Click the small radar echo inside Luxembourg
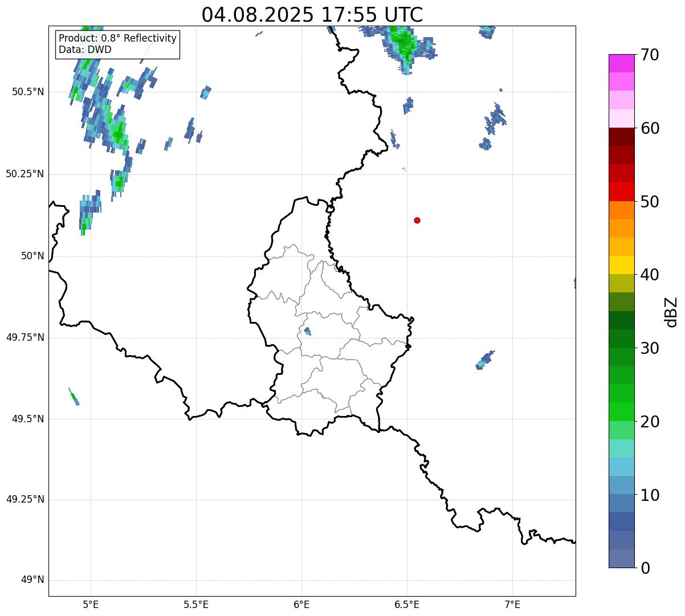The image size is (685, 616). click(x=307, y=331)
